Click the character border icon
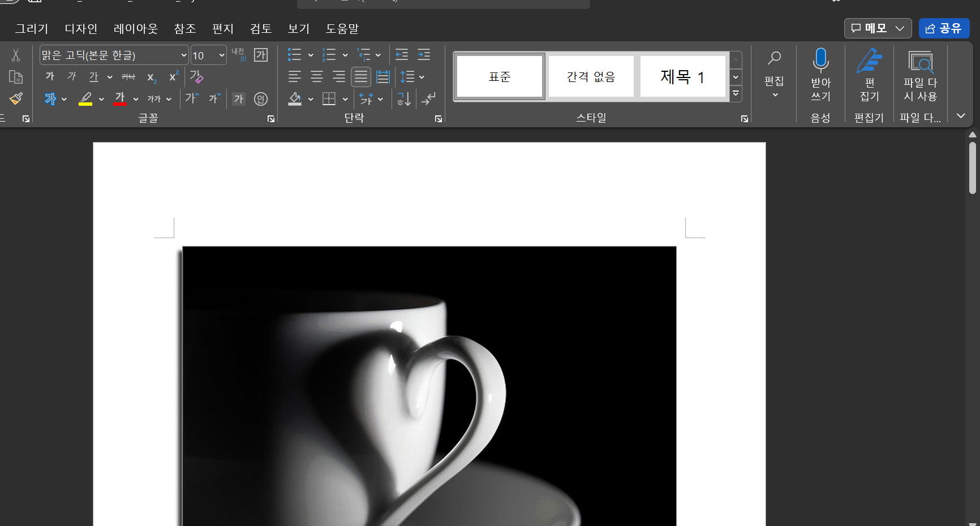This screenshot has width=980, height=526. (261, 55)
